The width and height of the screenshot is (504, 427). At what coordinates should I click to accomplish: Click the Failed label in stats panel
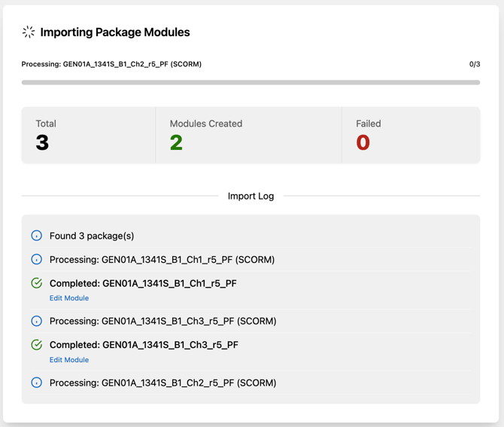tap(369, 124)
